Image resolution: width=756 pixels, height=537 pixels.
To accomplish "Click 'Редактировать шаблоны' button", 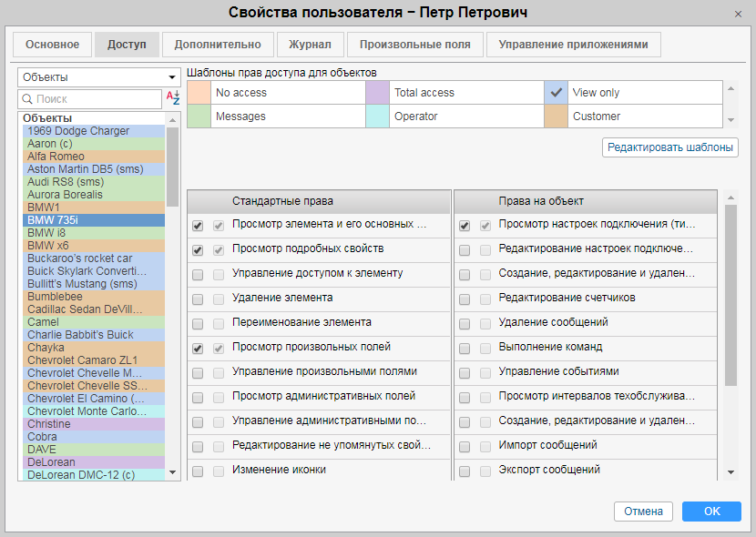I will pyautogui.click(x=670, y=147).
